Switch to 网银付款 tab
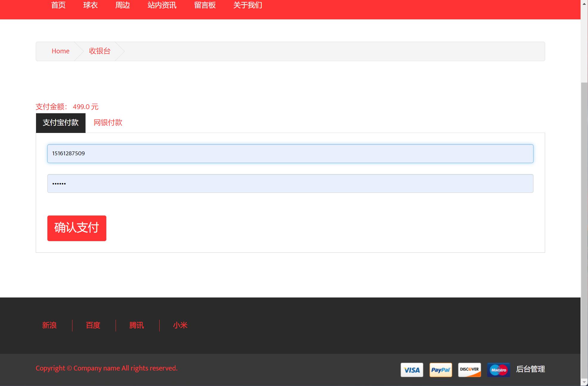 click(108, 123)
